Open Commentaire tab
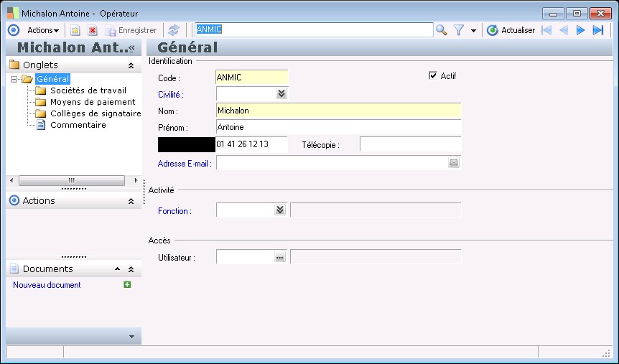The width and height of the screenshot is (619, 364). click(x=78, y=125)
